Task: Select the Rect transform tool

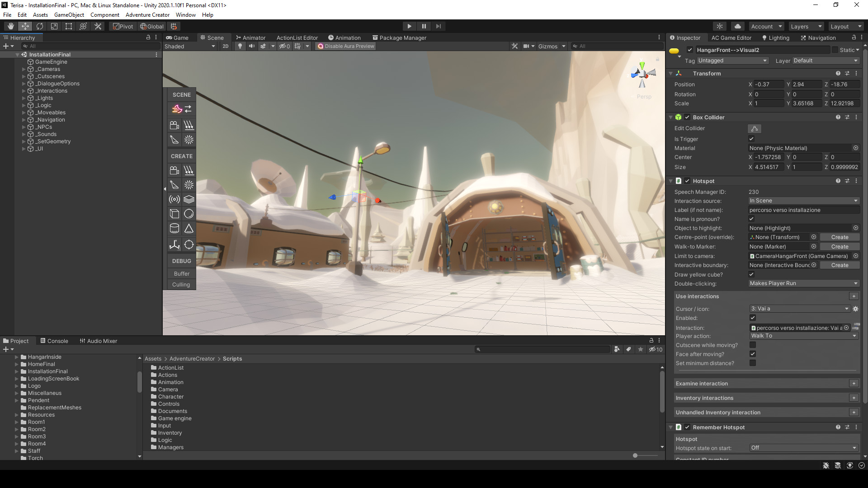Action: 69,26
